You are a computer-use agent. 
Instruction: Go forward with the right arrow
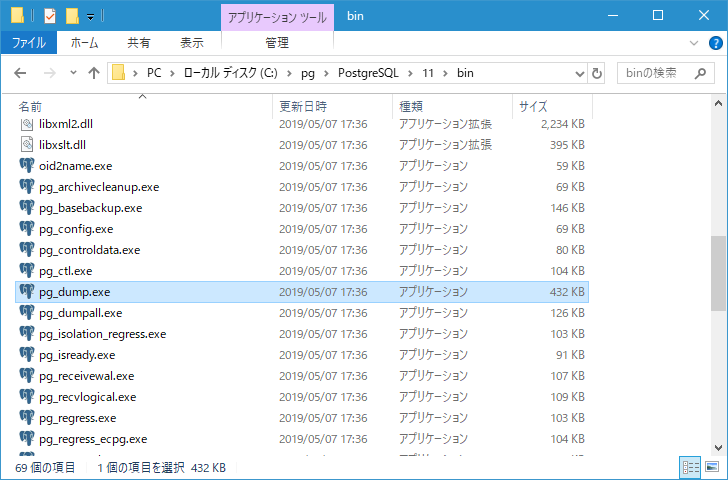49,73
